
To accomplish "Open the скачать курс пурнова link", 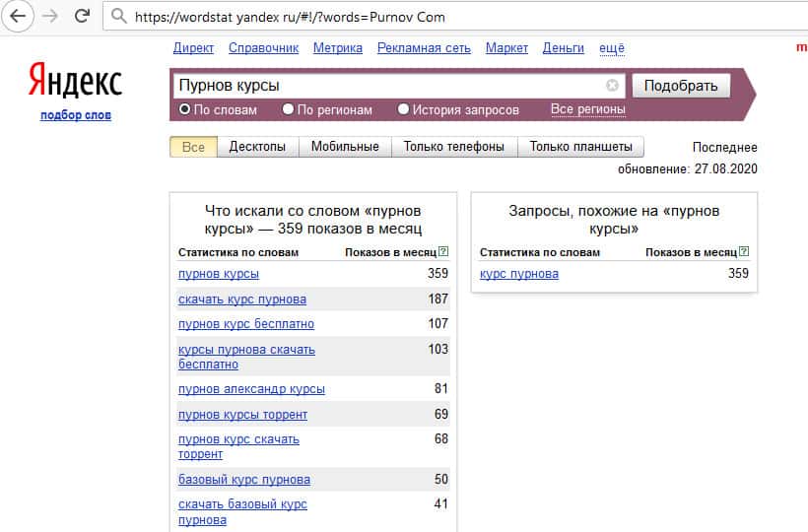I will [x=242, y=299].
